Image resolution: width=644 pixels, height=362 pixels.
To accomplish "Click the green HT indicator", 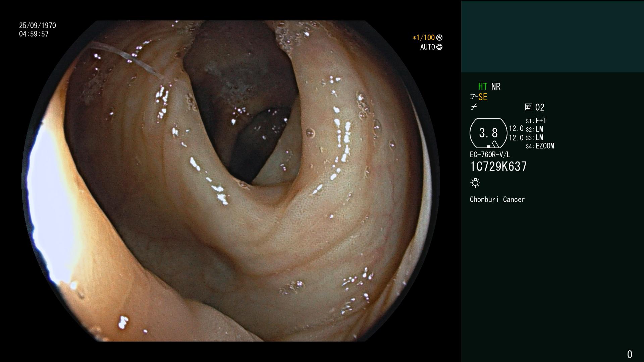I will click(x=482, y=86).
